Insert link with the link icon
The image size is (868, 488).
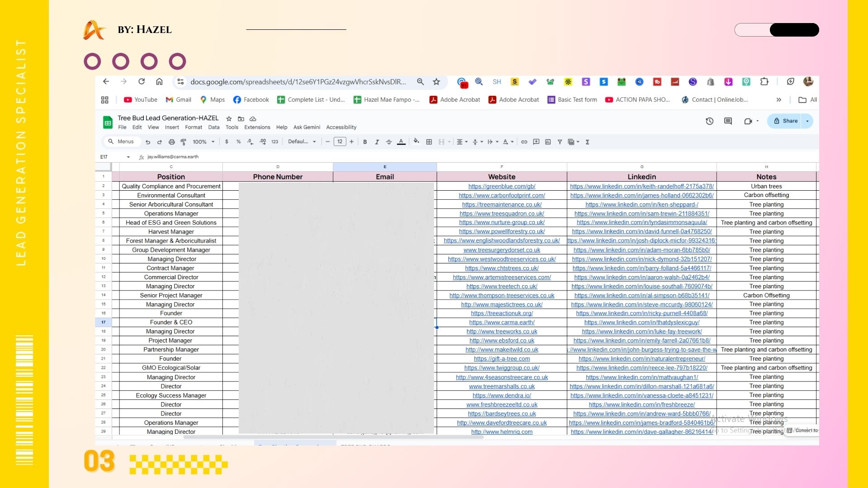tap(524, 142)
